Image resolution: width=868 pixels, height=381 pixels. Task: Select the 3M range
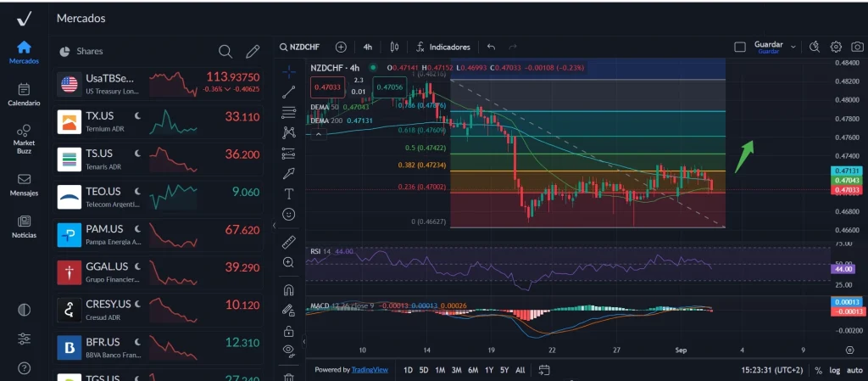click(x=456, y=370)
